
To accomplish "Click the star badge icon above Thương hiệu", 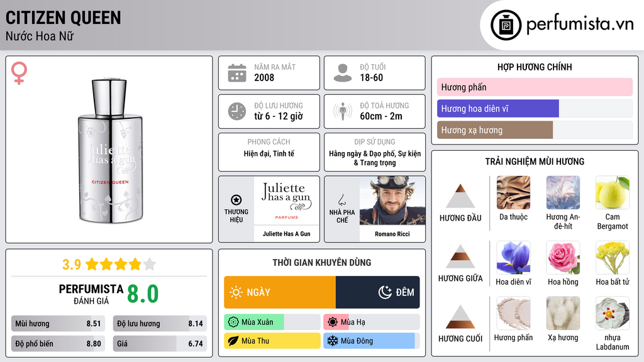I will [x=236, y=200].
